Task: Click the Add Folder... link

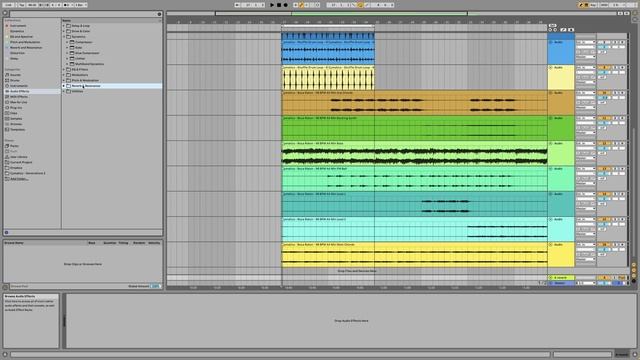Action: pyautogui.click(x=18, y=178)
